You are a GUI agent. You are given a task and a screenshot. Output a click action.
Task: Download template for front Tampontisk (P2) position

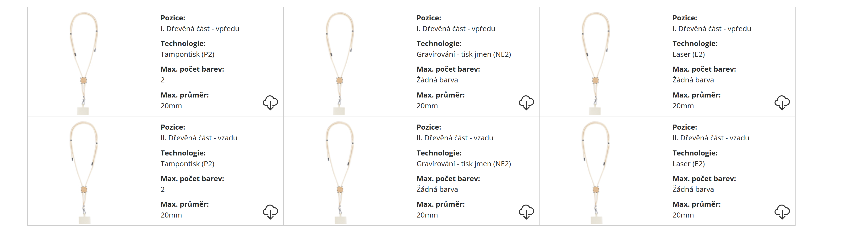click(x=270, y=102)
